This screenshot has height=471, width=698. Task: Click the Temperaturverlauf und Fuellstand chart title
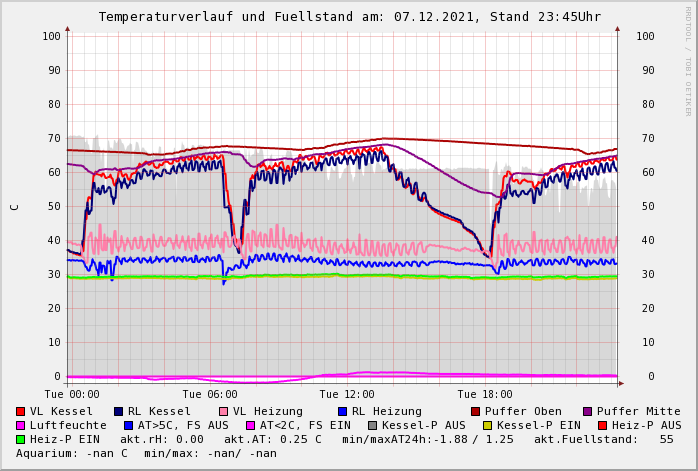coord(349,17)
